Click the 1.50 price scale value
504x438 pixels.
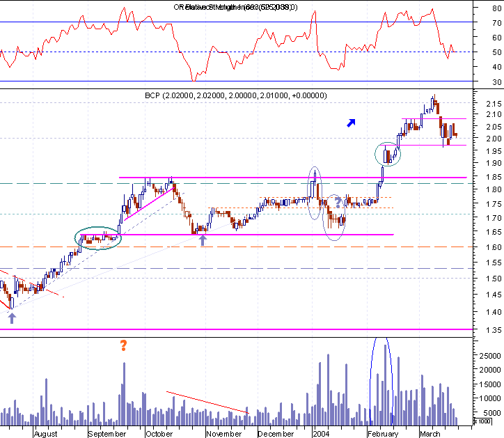tap(494, 279)
